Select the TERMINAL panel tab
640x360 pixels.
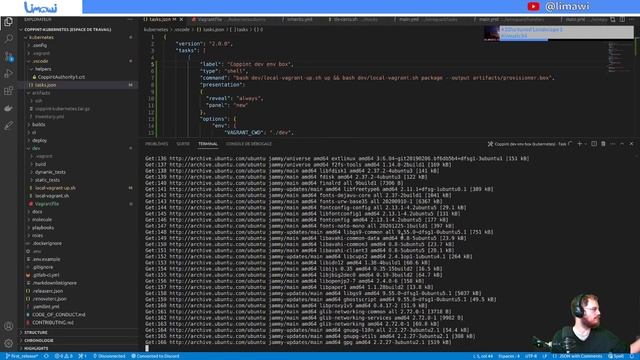pos(208,144)
